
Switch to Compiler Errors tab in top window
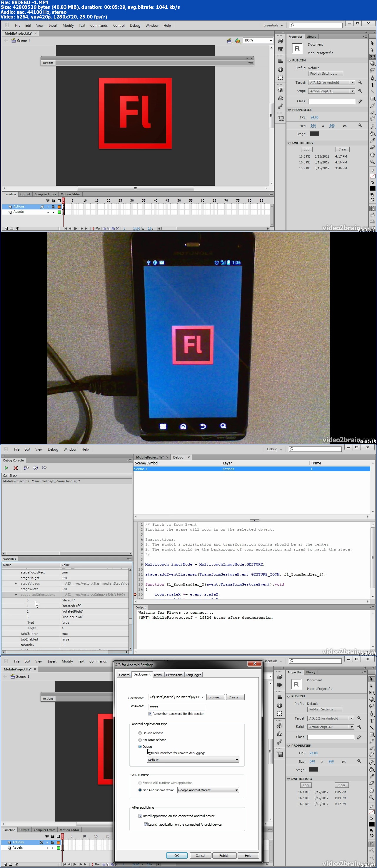45,194
